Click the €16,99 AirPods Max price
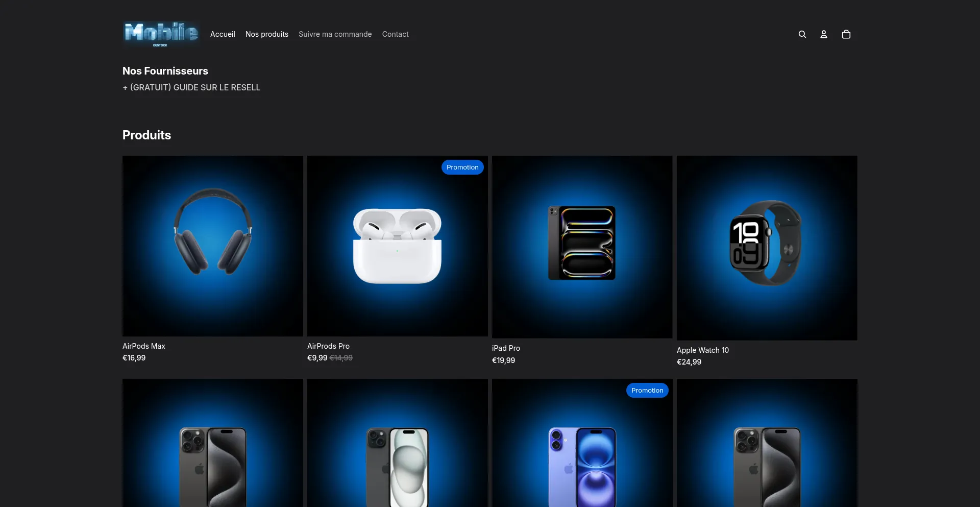The height and width of the screenshot is (507, 980). click(x=134, y=358)
